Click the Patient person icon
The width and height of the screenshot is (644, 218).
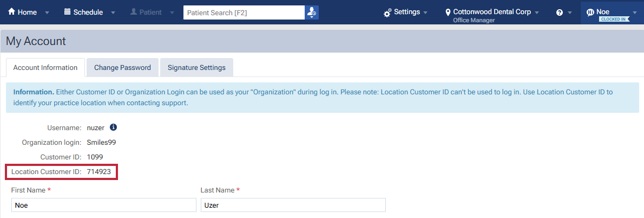(134, 12)
